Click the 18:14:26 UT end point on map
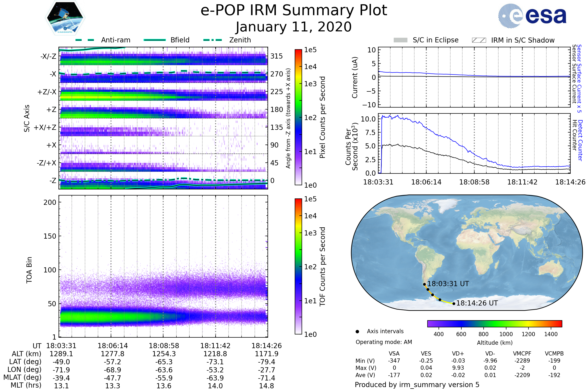588x392 pixels. (x=454, y=304)
